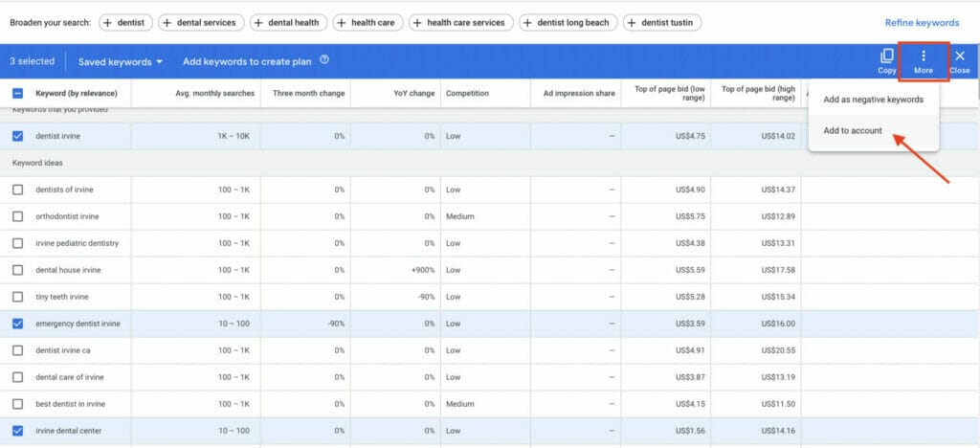Check the 'dentist irvine ca' checkbox
980x448 pixels.
pos(18,350)
